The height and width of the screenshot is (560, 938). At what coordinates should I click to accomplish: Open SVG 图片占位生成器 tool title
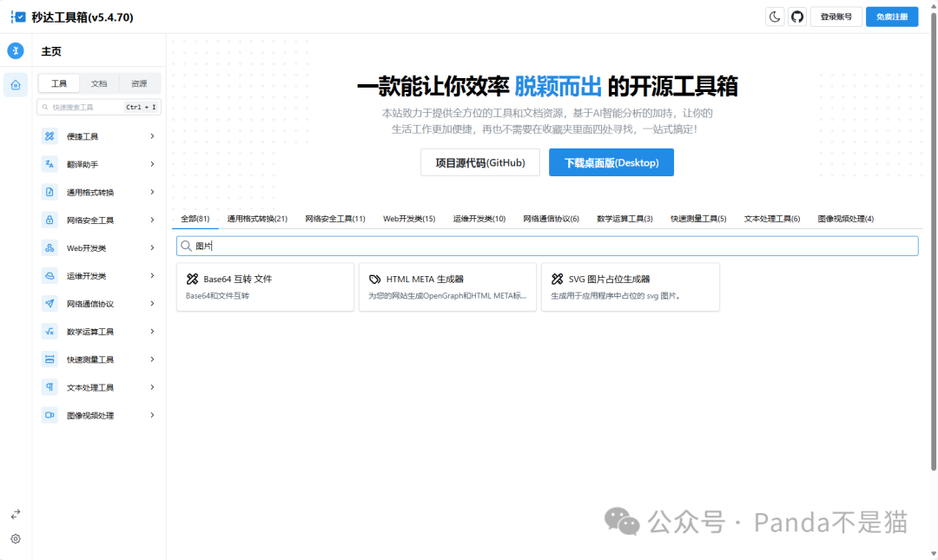click(609, 279)
